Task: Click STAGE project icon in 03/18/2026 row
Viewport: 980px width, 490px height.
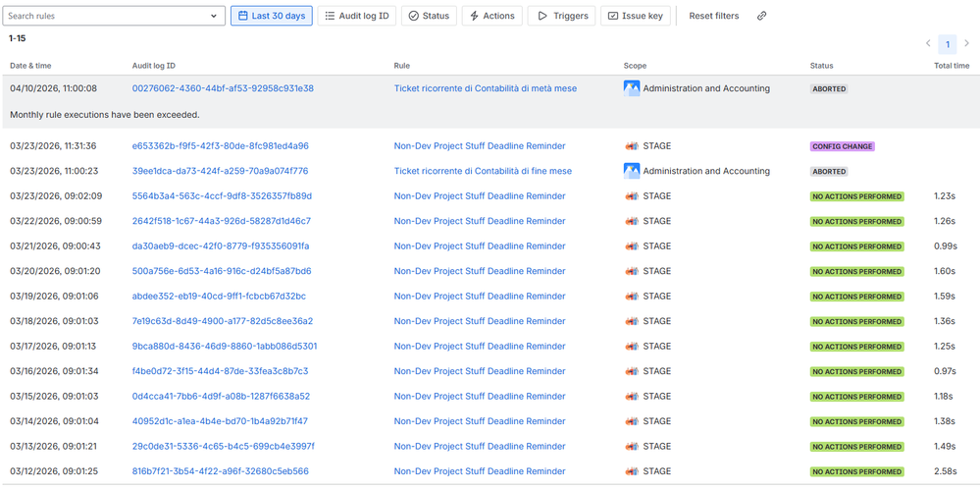Action: 631,322
